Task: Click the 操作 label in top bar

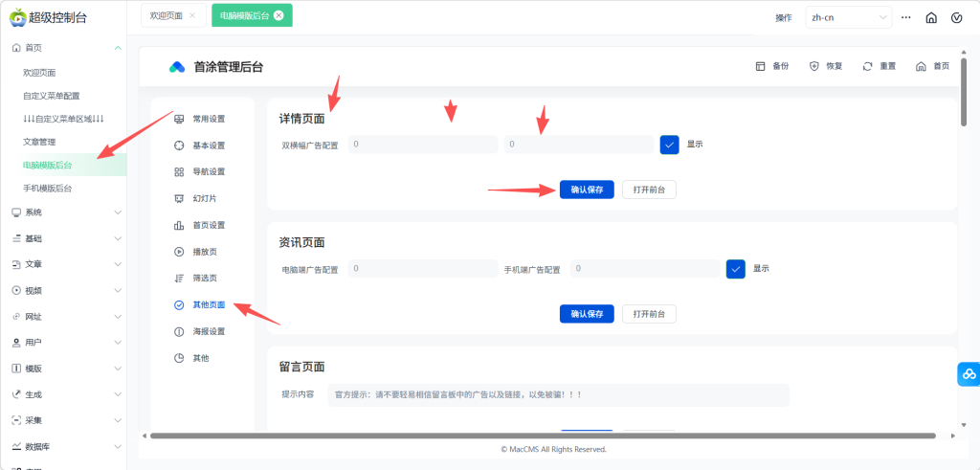Action: coord(784,18)
